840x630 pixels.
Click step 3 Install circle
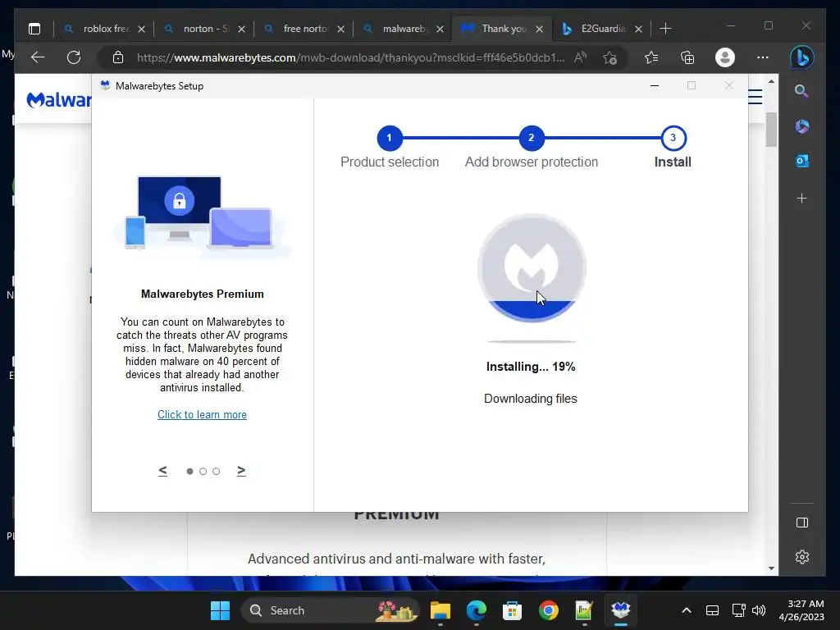[673, 138]
